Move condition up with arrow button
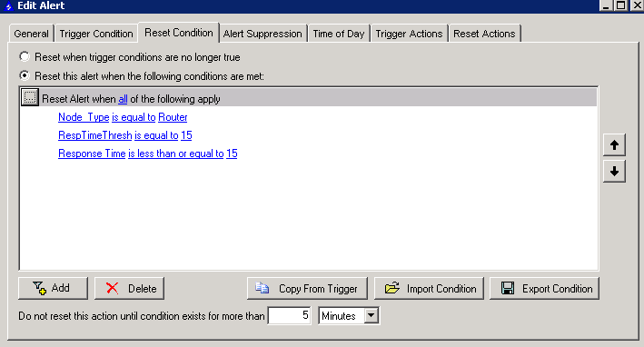This screenshot has width=644, height=347. click(614, 144)
